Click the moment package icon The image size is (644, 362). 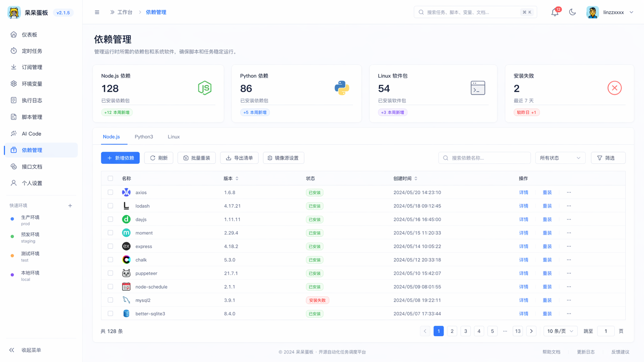126,233
